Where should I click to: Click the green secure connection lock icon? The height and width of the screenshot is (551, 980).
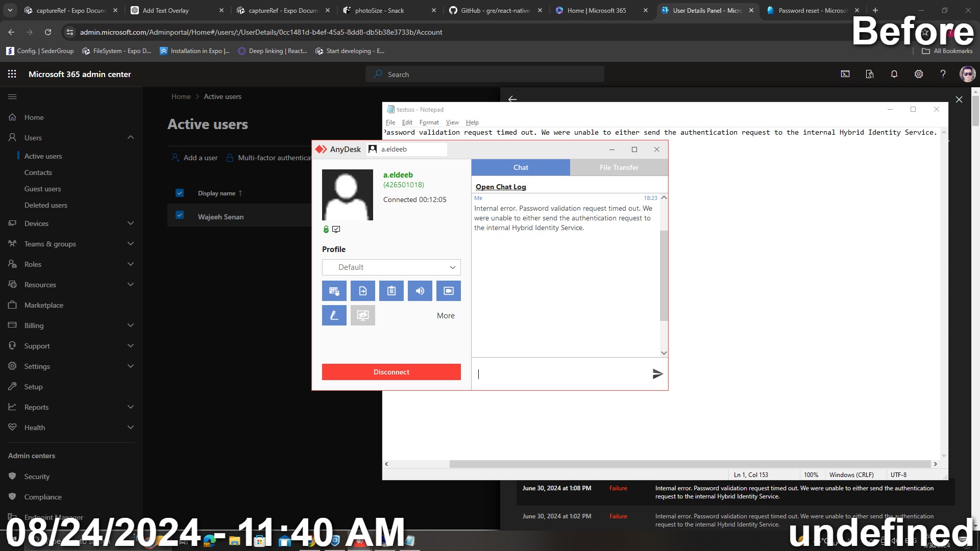326,230
